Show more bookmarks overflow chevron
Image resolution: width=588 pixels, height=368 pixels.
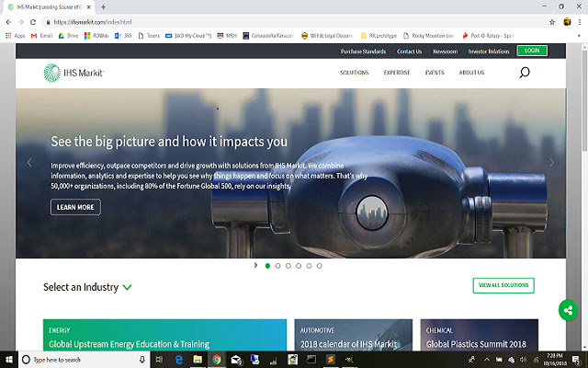pos(579,36)
